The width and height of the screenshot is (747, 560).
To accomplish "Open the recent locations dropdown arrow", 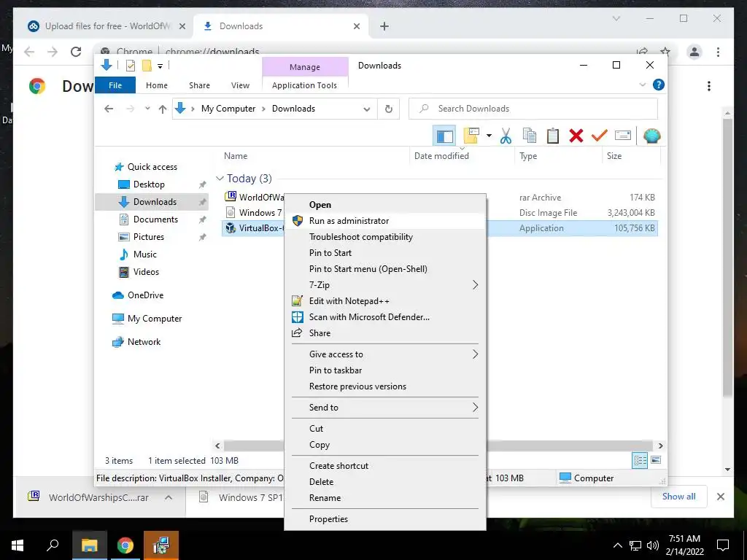I will (x=147, y=109).
